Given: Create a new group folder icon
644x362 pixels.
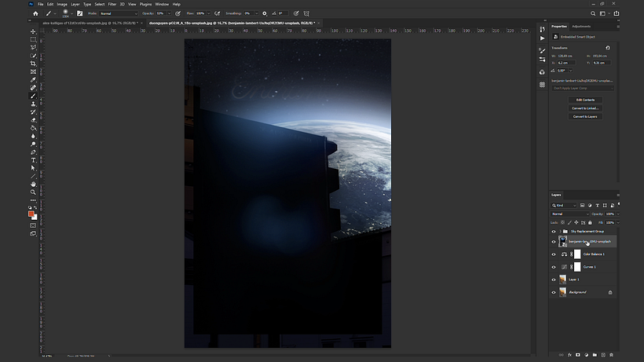Looking at the screenshot, I should coord(595,355).
